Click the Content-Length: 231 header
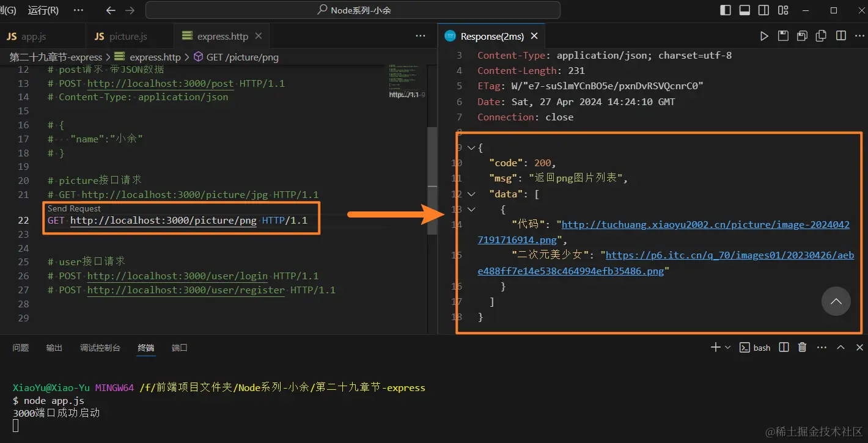868x443 pixels. [531, 70]
